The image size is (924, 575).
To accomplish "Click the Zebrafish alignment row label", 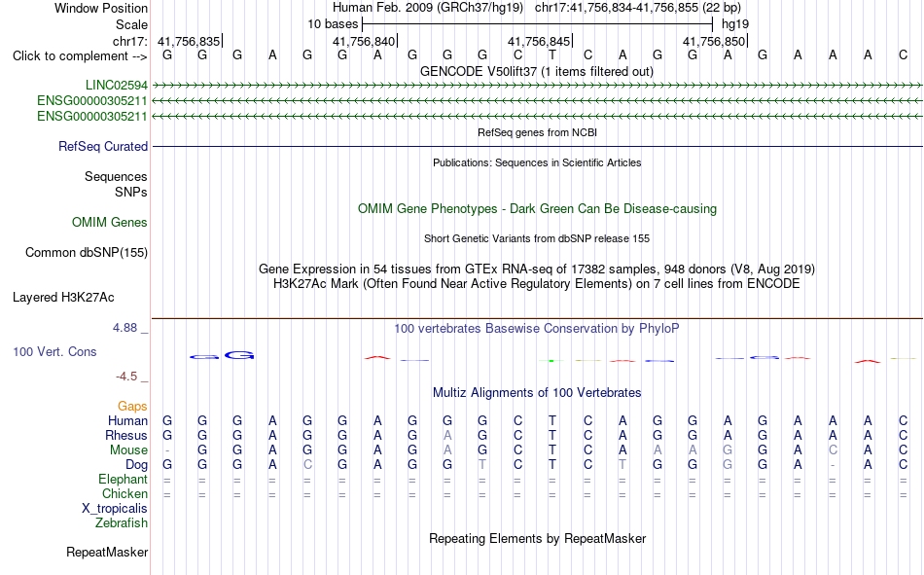I will coord(122,523).
